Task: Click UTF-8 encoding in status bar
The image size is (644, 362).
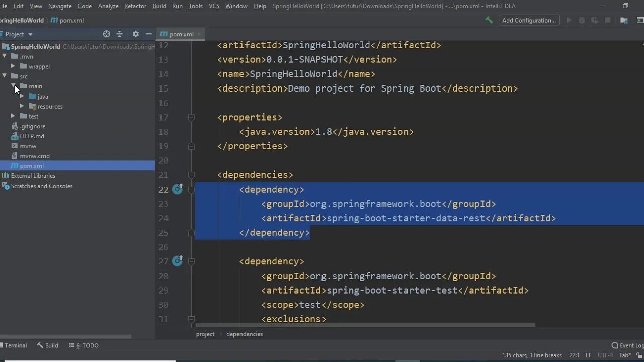Action: [605, 355]
